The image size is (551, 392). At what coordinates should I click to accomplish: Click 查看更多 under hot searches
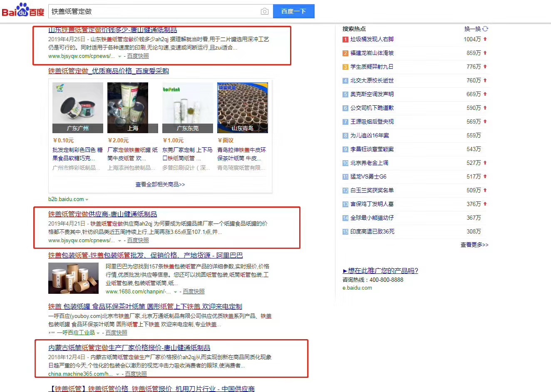(474, 245)
